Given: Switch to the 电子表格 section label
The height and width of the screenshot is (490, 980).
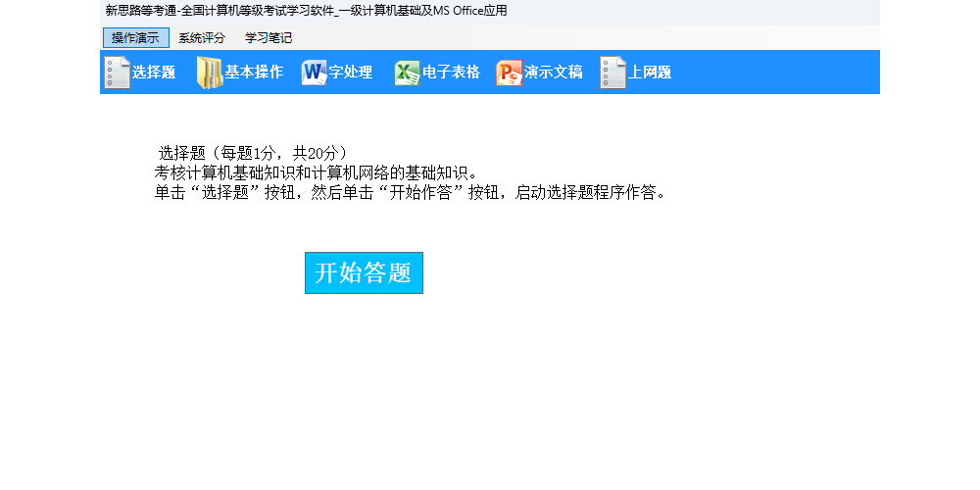Looking at the screenshot, I should [x=451, y=73].
